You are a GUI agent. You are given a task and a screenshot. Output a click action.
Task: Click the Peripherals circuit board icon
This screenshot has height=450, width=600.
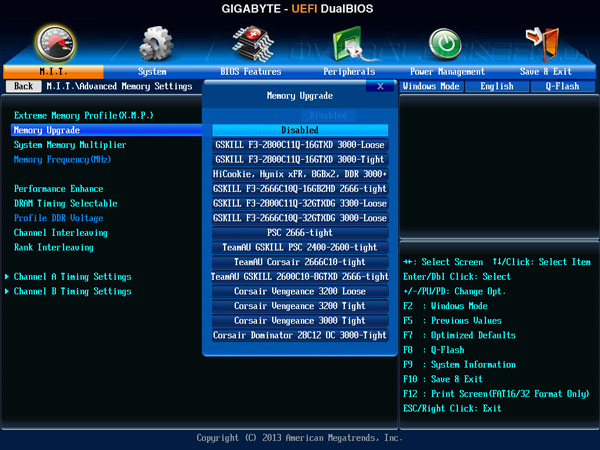tap(351, 44)
